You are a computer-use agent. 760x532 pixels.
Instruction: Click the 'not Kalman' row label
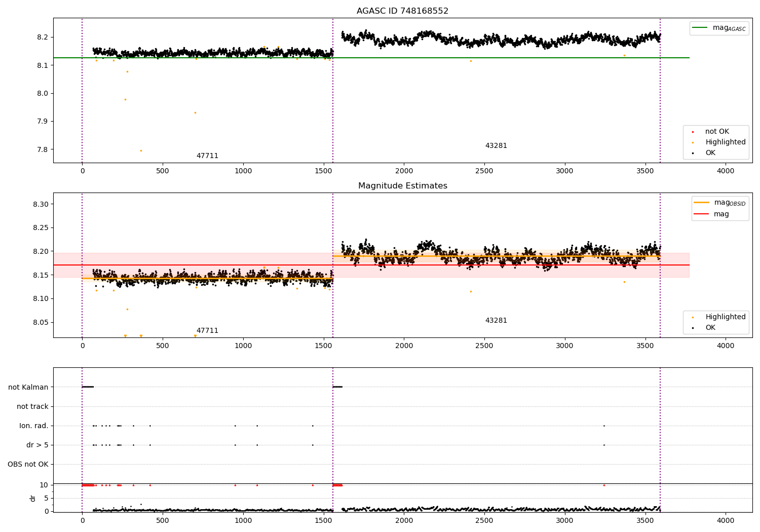(28, 388)
